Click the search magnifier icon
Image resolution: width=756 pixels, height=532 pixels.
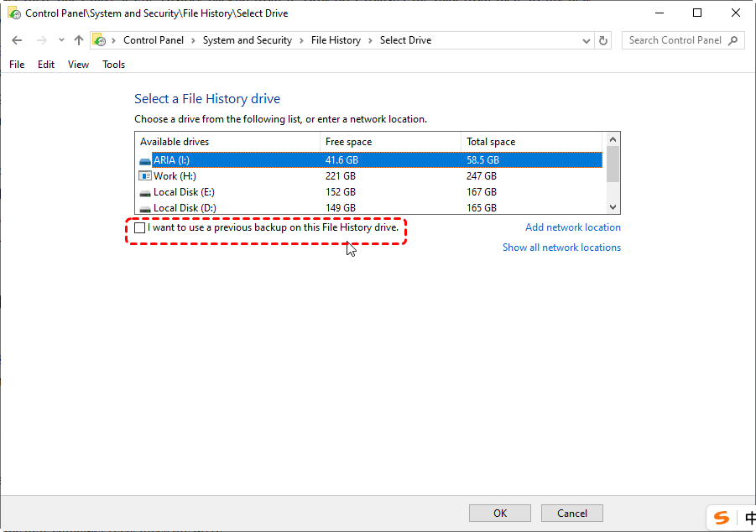[x=733, y=40]
